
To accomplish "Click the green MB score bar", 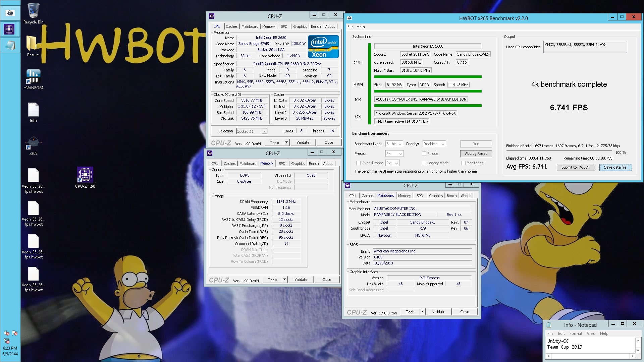I will coord(428,106).
